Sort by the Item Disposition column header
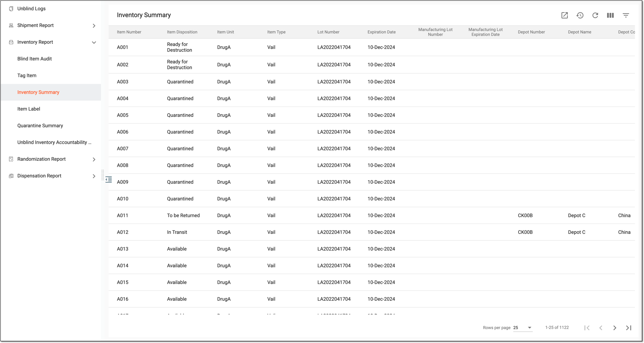The height and width of the screenshot is (343, 644). click(x=182, y=32)
